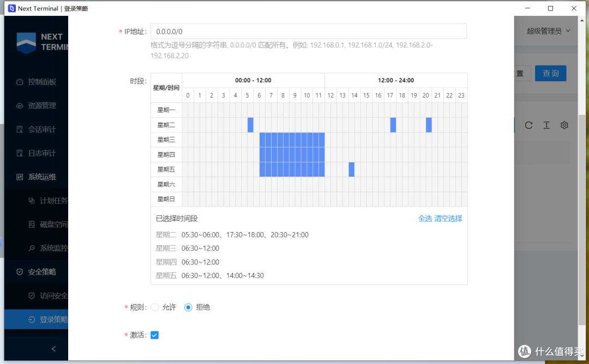589x364 pixels.
Task: Click 安全策略 shield icon
Action: click(x=20, y=272)
